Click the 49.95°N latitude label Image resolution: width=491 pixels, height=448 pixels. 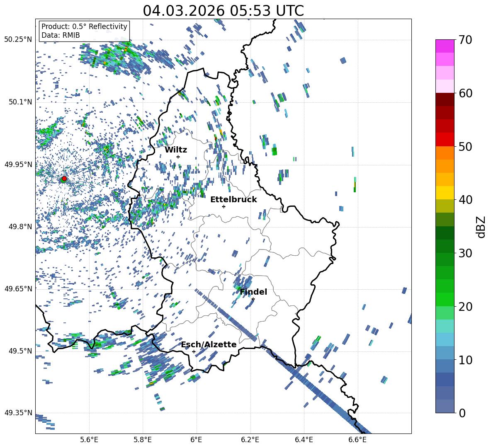(18, 164)
